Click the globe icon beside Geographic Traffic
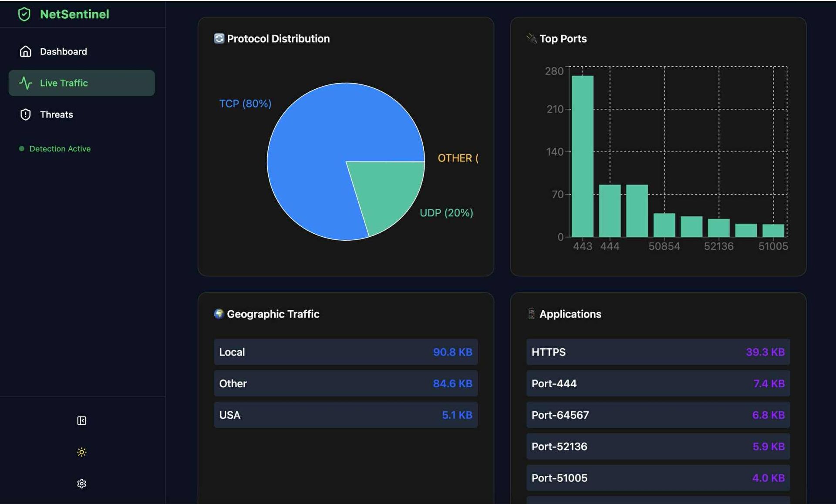 pos(219,313)
